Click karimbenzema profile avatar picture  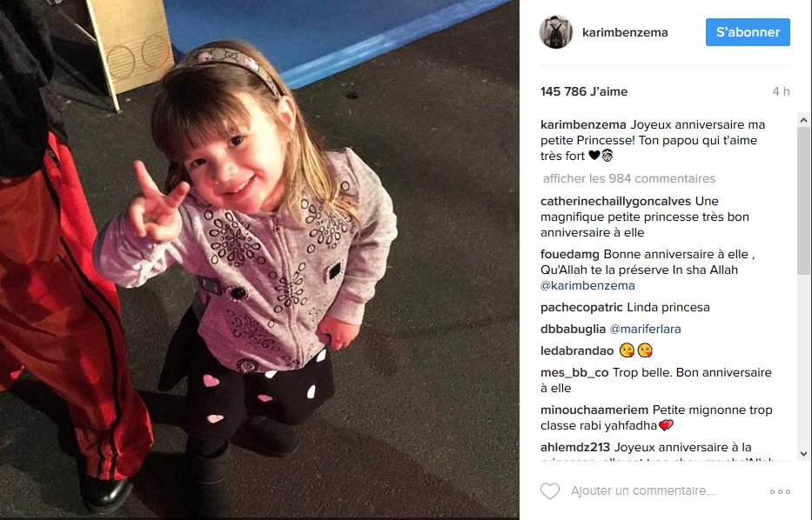pyautogui.click(x=555, y=32)
